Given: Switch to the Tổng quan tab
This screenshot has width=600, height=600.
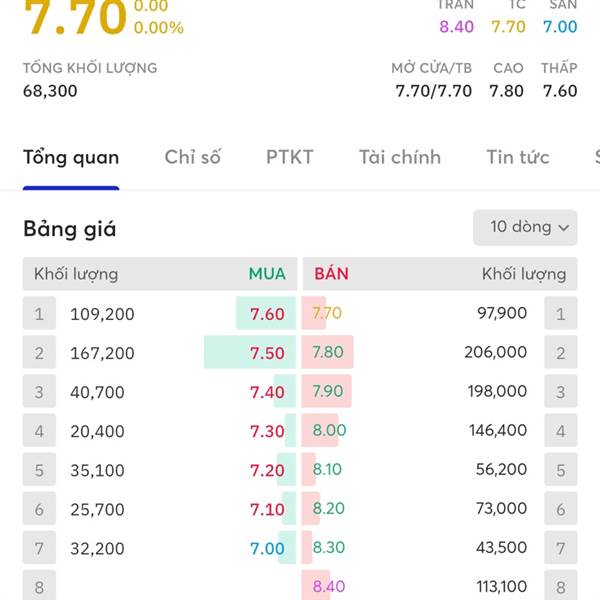Looking at the screenshot, I should tap(71, 157).
